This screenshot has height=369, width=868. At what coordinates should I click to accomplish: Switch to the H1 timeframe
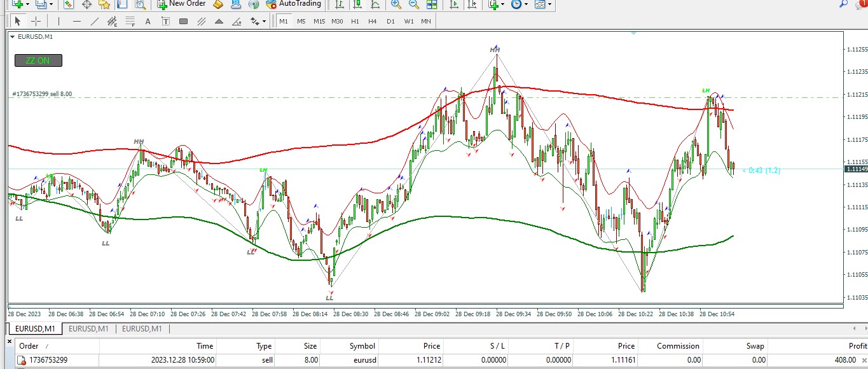tap(355, 21)
